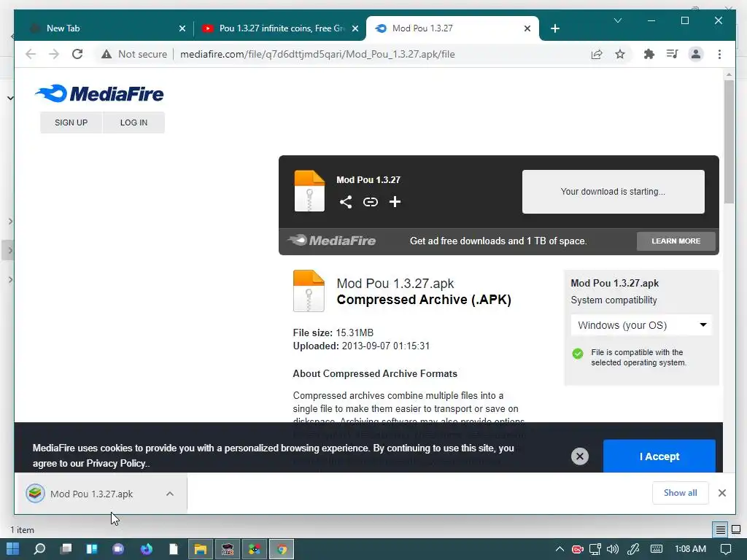Open the touch keyboard icon in system tray

pos(656,549)
